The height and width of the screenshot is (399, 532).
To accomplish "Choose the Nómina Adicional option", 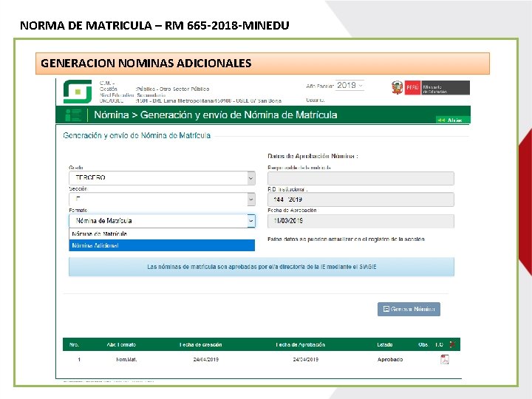I will (162, 245).
